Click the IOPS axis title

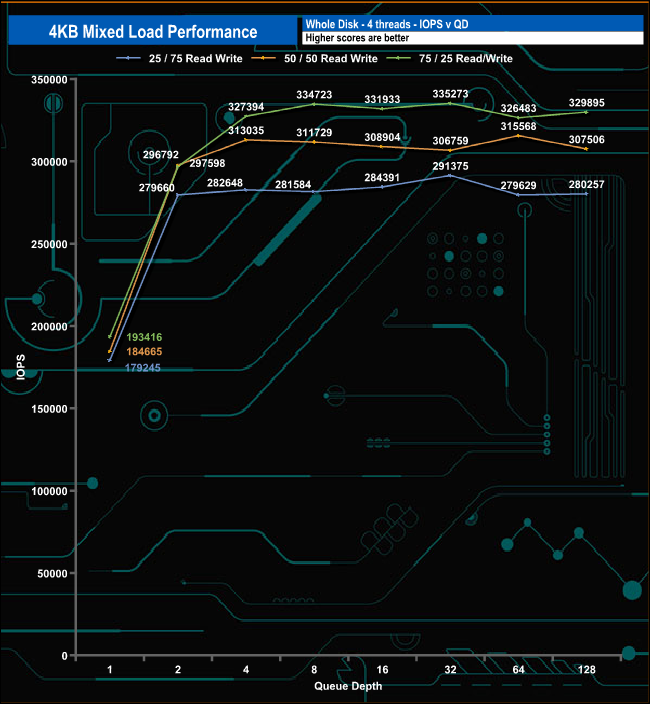[21, 367]
